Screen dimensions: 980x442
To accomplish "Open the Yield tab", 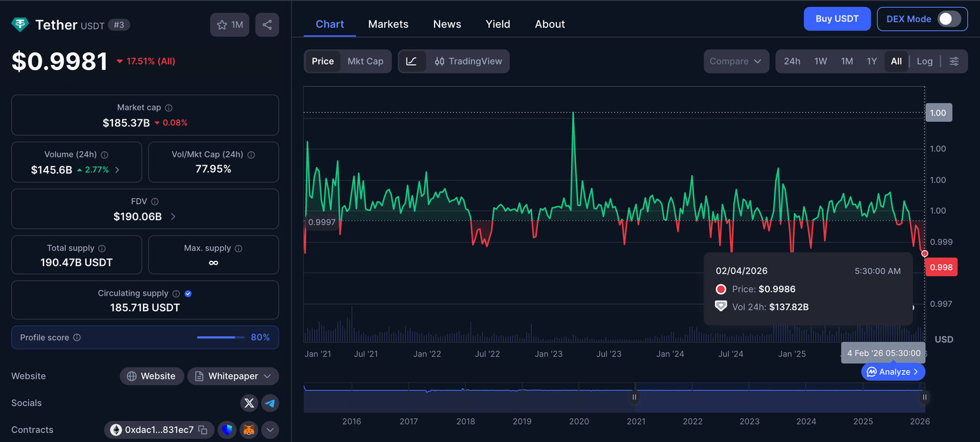I will pyautogui.click(x=498, y=24).
